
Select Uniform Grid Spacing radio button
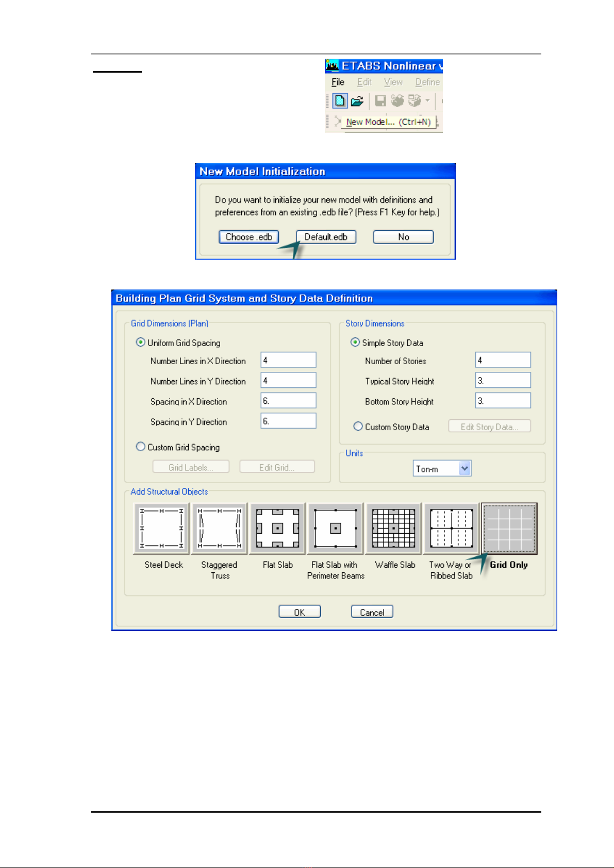click(x=140, y=343)
